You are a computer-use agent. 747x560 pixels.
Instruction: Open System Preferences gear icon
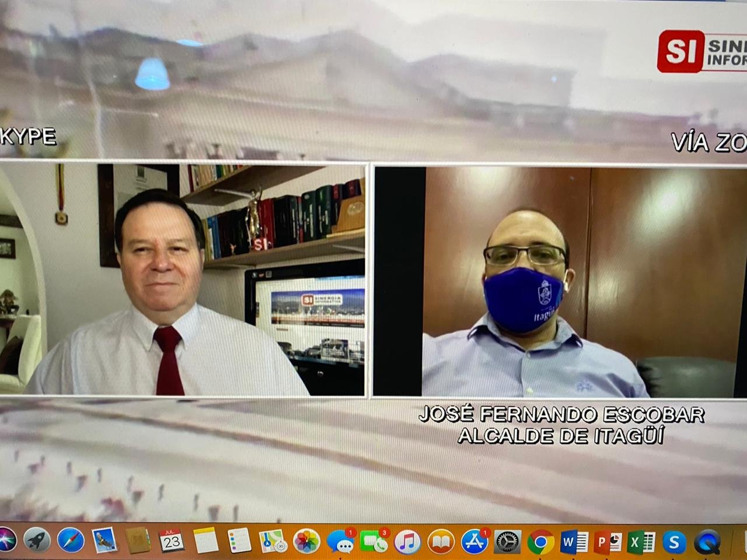[508, 542]
